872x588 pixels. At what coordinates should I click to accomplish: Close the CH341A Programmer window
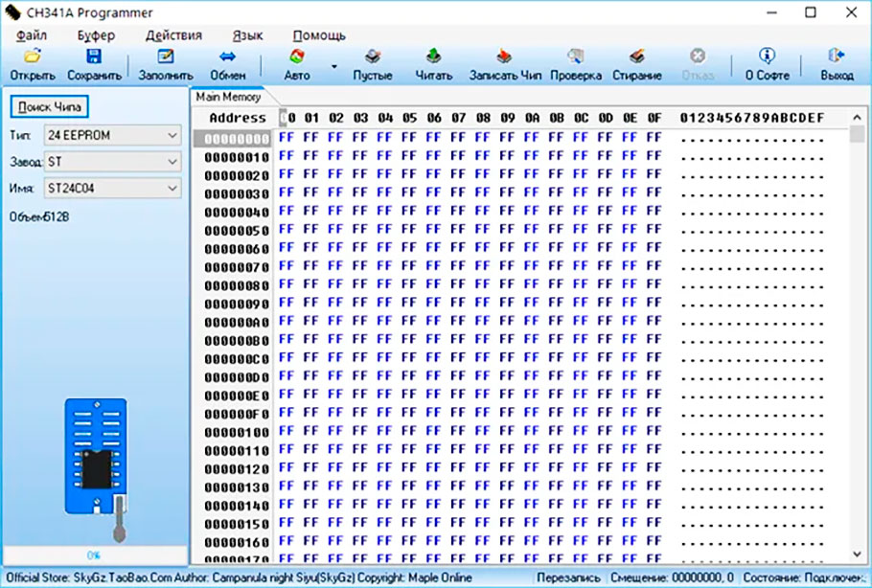coord(852,12)
